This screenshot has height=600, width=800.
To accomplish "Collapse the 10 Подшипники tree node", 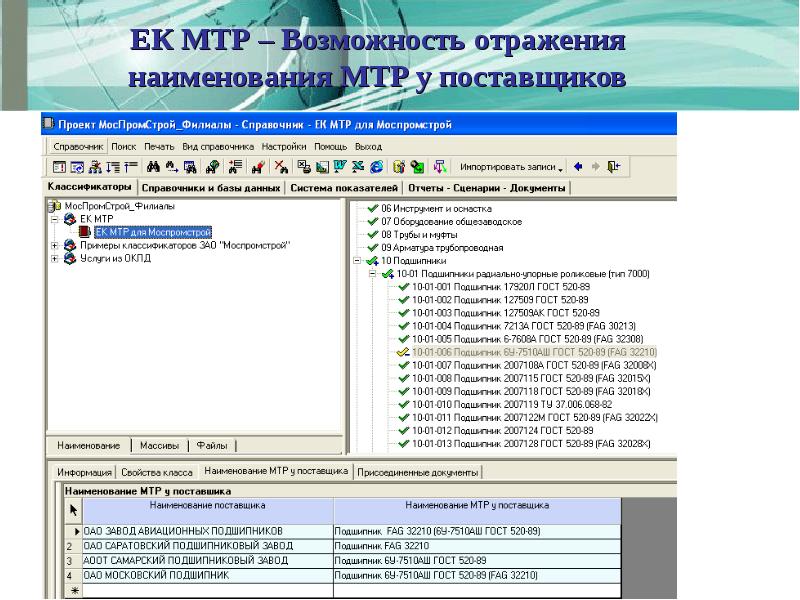I will (359, 260).
